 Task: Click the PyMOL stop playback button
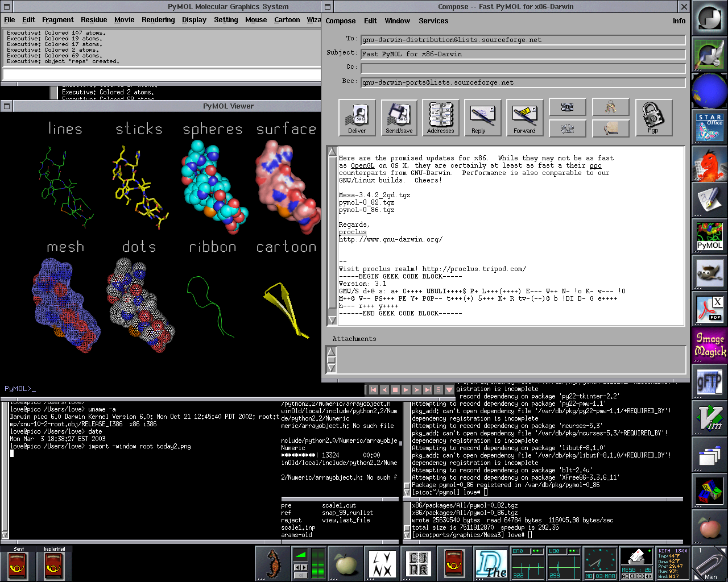[395, 390]
